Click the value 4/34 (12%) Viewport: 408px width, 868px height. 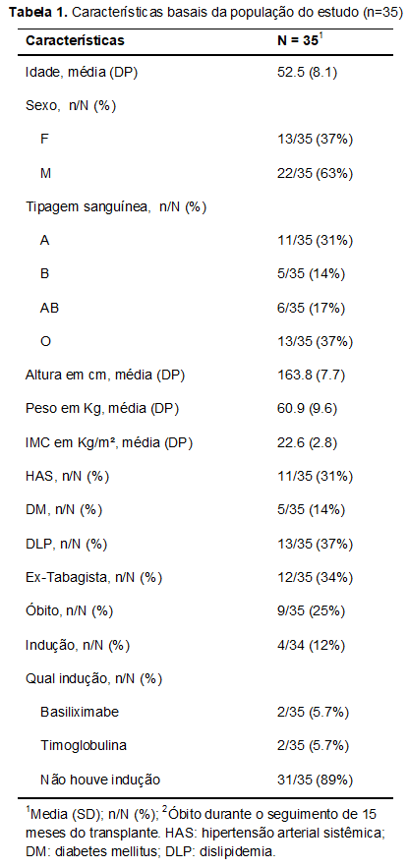point(312,645)
